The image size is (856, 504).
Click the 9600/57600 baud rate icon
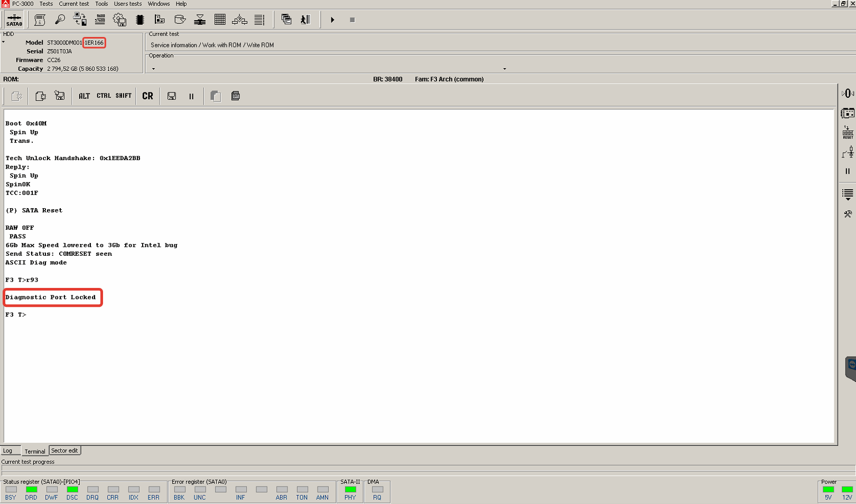pos(100,20)
